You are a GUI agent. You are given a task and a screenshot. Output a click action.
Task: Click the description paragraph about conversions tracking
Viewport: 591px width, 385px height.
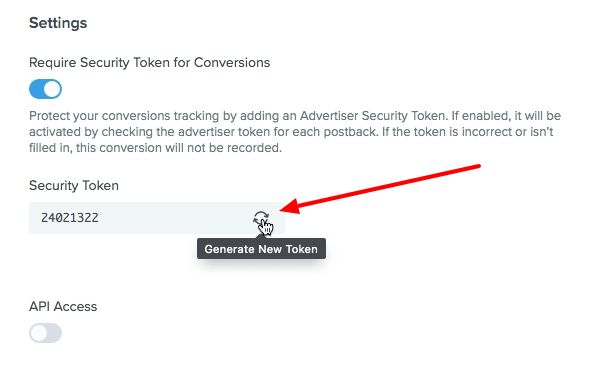point(295,132)
